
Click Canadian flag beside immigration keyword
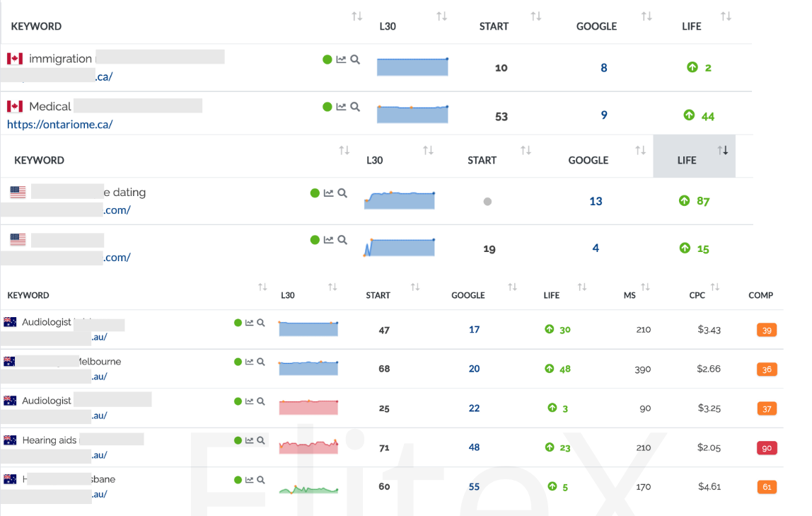click(x=15, y=59)
